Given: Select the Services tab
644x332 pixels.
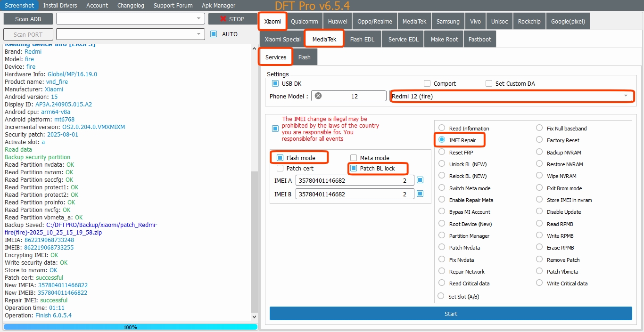Looking at the screenshot, I should point(276,57).
